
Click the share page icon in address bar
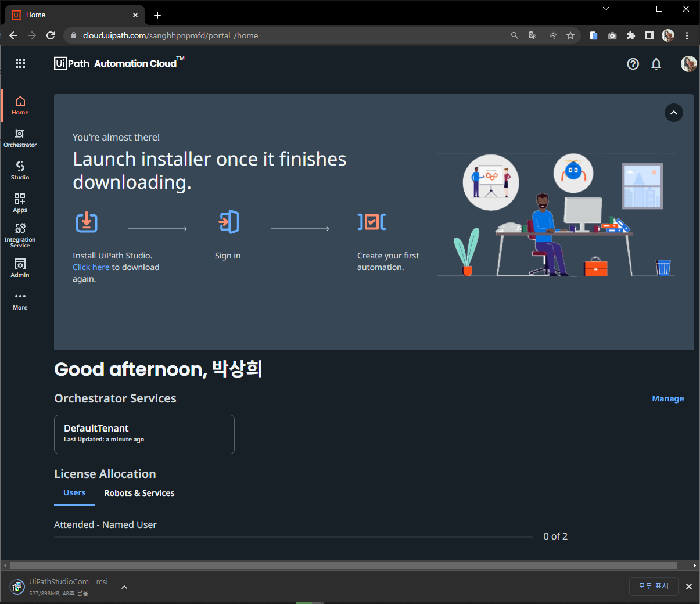point(552,35)
